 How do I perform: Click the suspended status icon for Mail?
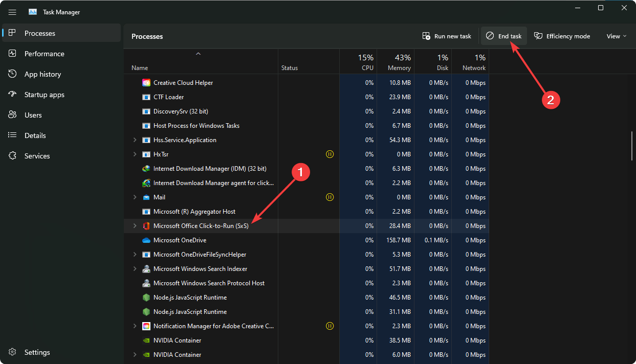(330, 197)
